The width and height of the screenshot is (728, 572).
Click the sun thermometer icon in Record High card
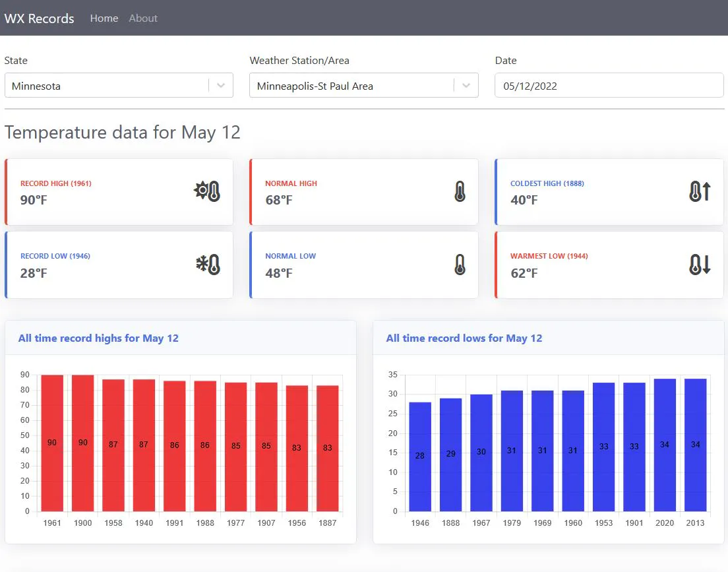point(207,191)
